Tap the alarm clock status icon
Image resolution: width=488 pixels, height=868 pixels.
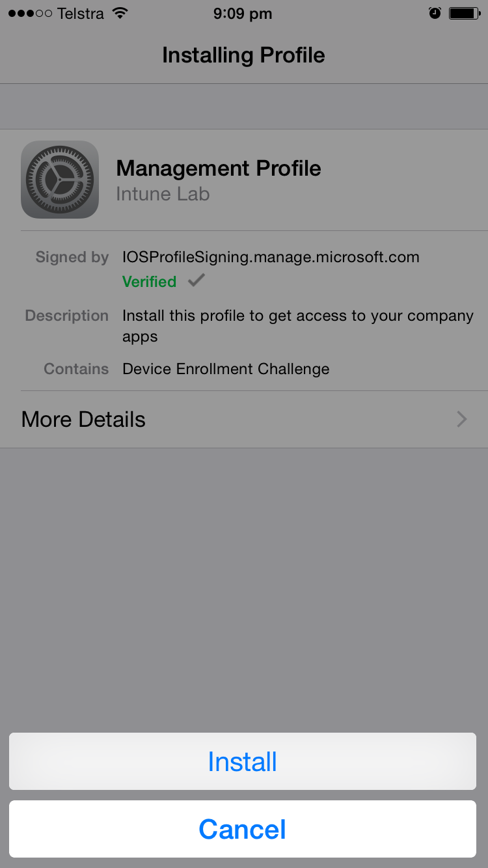(x=435, y=13)
